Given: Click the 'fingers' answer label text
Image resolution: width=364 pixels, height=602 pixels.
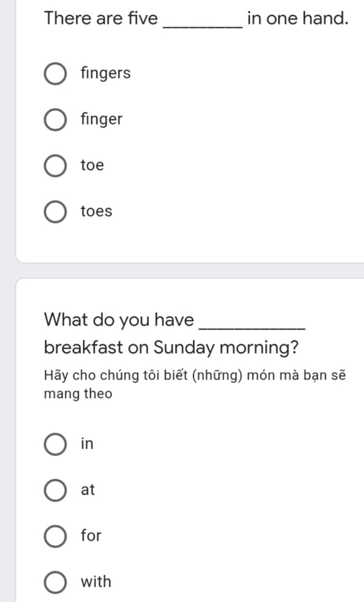Looking at the screenshot, I should pyautogui.click(x=106, y=73).
